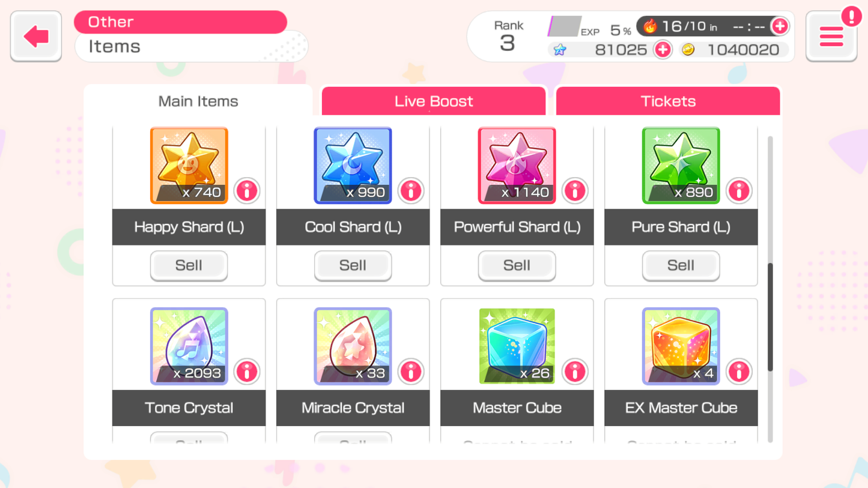Sell Happy Shard (L)

point(189,265)
